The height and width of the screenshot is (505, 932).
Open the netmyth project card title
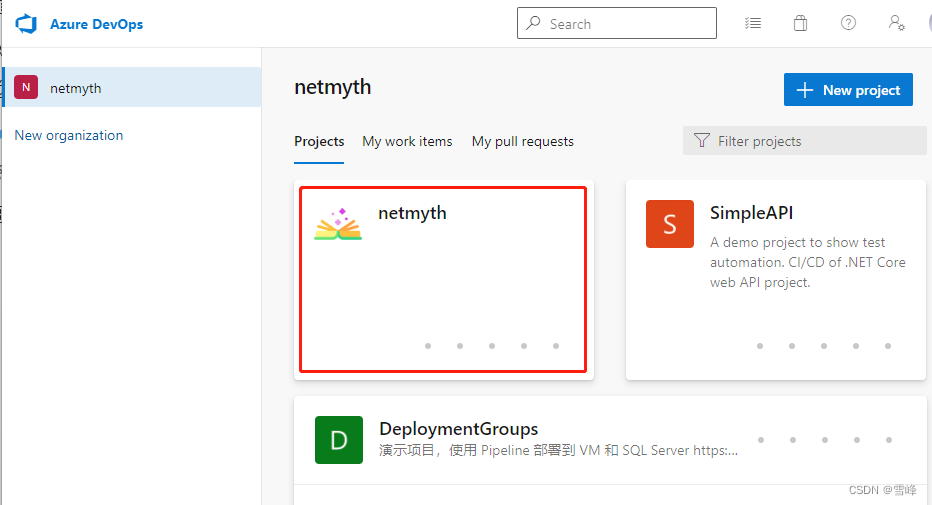click(x=413, y=213)
